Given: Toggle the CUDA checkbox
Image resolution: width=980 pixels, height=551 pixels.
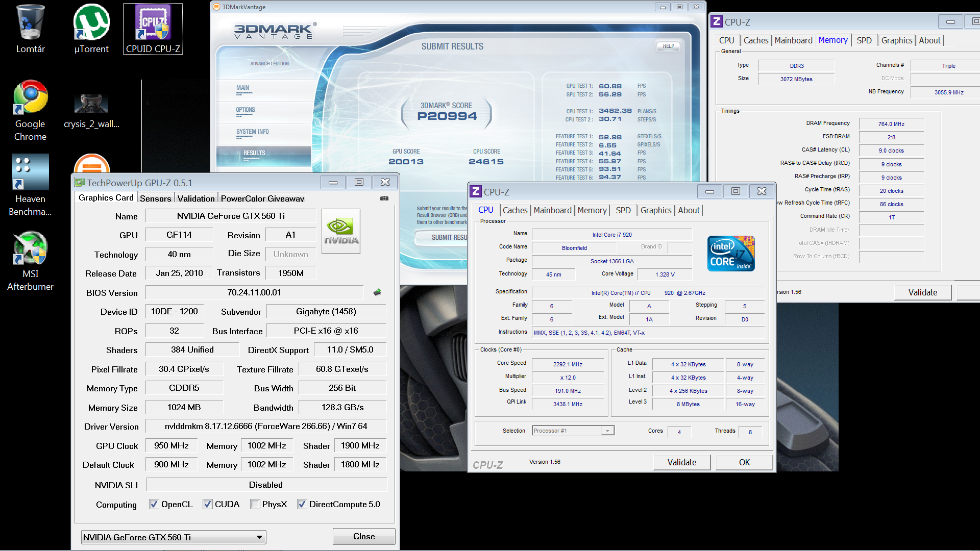Looking at the screenshot, I should point(207,504).
